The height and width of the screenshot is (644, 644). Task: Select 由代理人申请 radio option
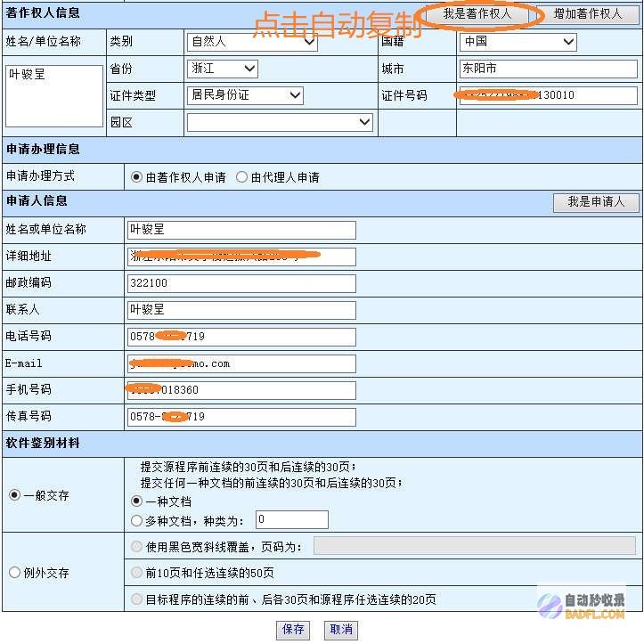coord(242,177)
